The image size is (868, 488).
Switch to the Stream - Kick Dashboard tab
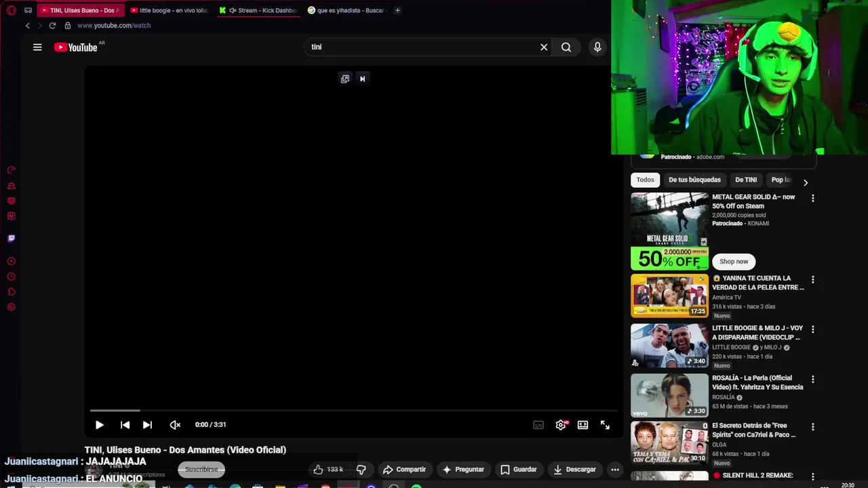click(258, 10)
